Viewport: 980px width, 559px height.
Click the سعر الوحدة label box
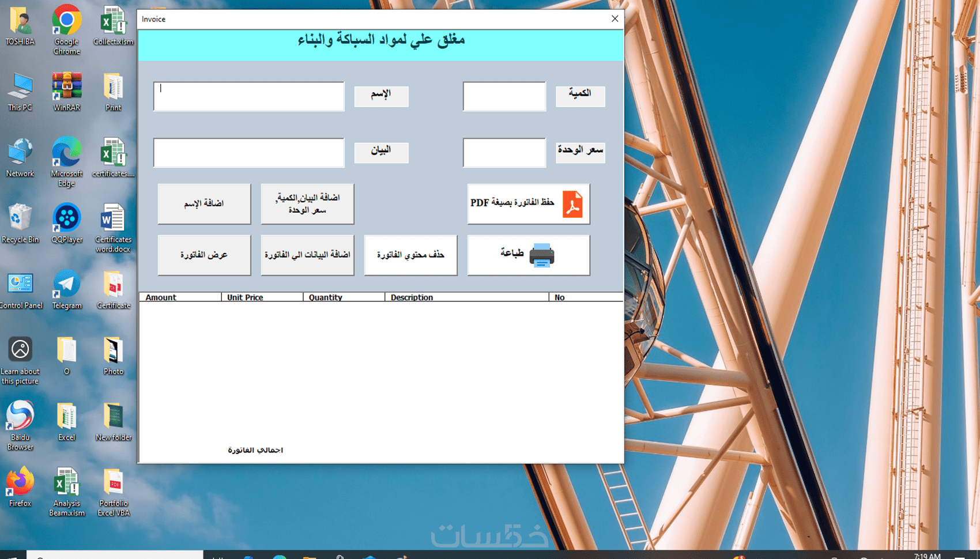581,153
